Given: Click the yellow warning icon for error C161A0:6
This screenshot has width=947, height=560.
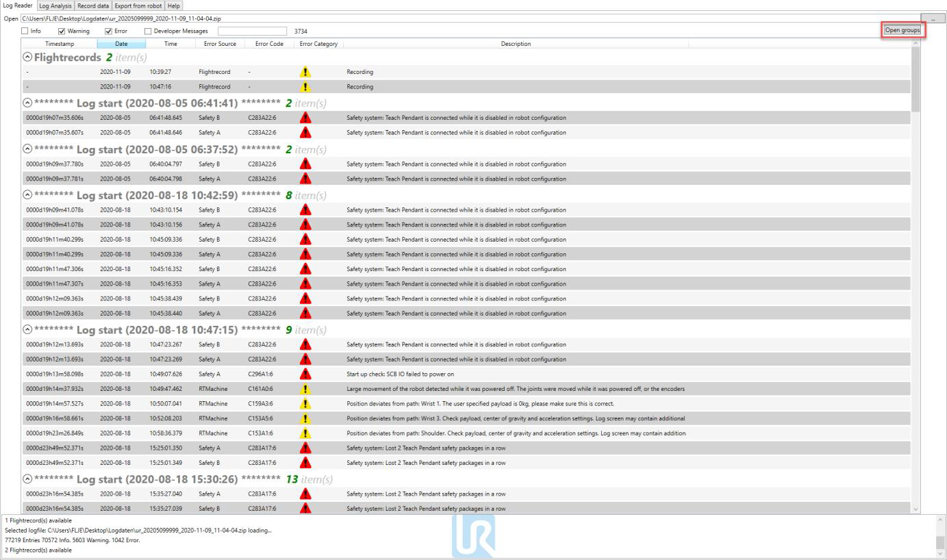Looking at the screenshot, I should [x=305, y=389].
